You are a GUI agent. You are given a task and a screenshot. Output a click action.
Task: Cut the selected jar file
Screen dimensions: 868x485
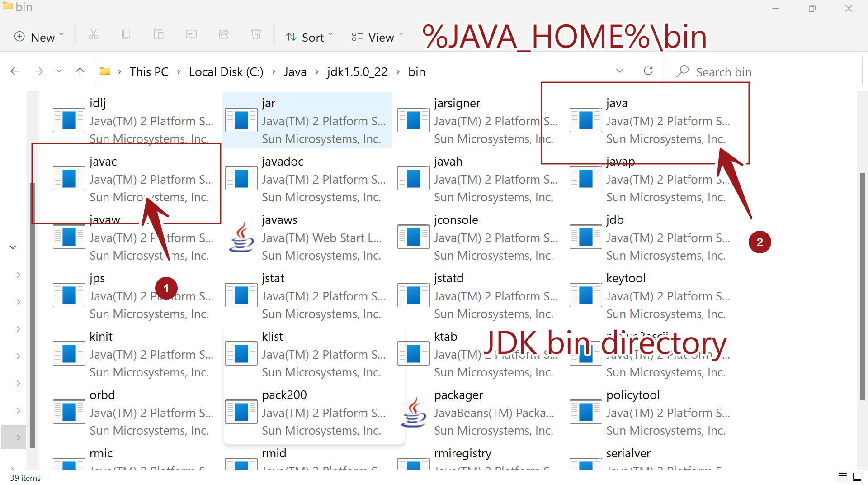coord(94,34)
